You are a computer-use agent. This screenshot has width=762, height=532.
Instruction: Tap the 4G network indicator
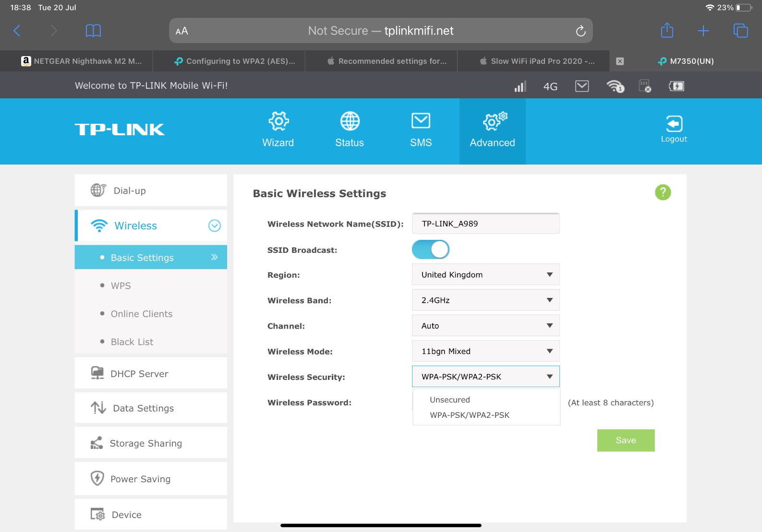pos(550,87)
